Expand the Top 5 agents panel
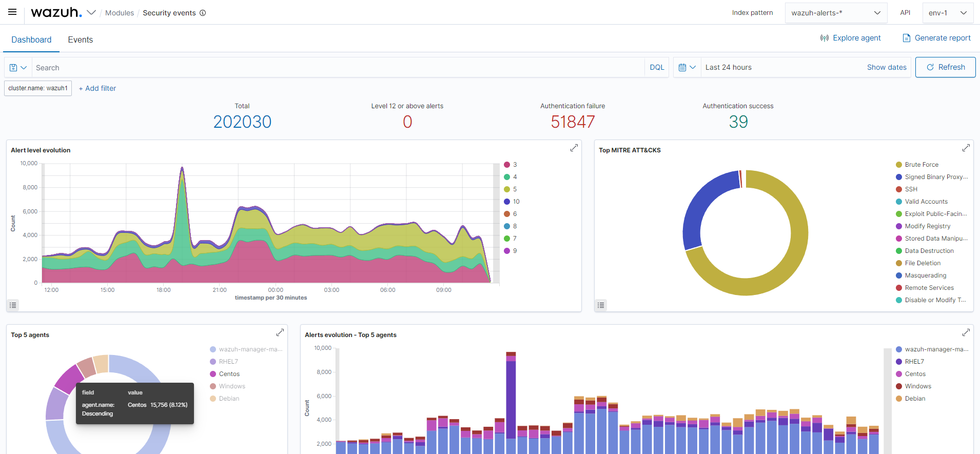 tap(280, 332)
